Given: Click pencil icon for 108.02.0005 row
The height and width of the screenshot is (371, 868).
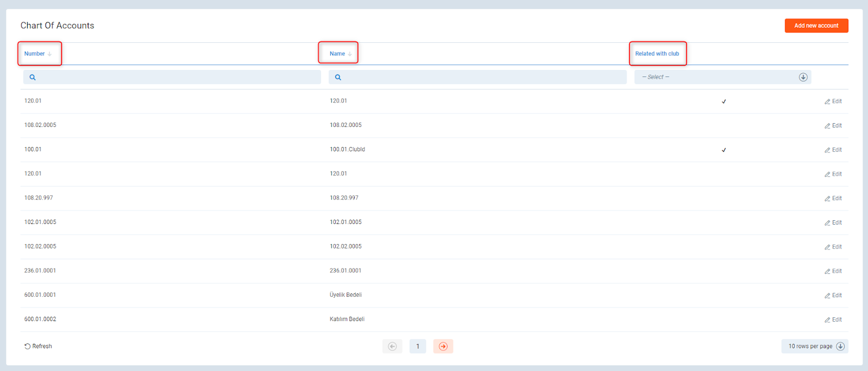Looking at the screenshot, I should click(x=827, y=126).
